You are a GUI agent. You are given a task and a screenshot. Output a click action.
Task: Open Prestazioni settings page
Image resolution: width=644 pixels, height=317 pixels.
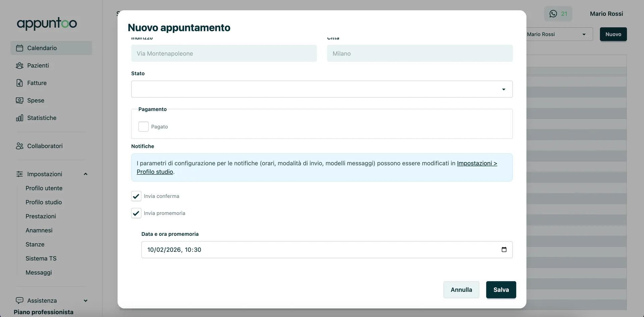(41, 216)
